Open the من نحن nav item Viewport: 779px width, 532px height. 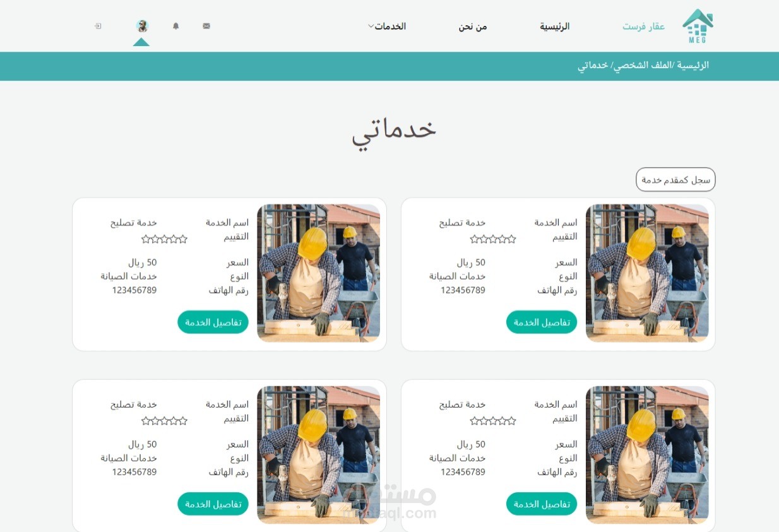tap(473, 27)
